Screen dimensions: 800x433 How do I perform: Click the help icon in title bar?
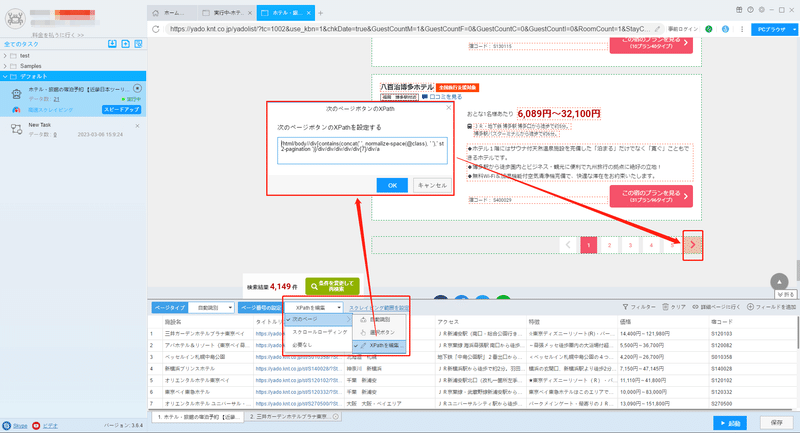tap(751, 10)
